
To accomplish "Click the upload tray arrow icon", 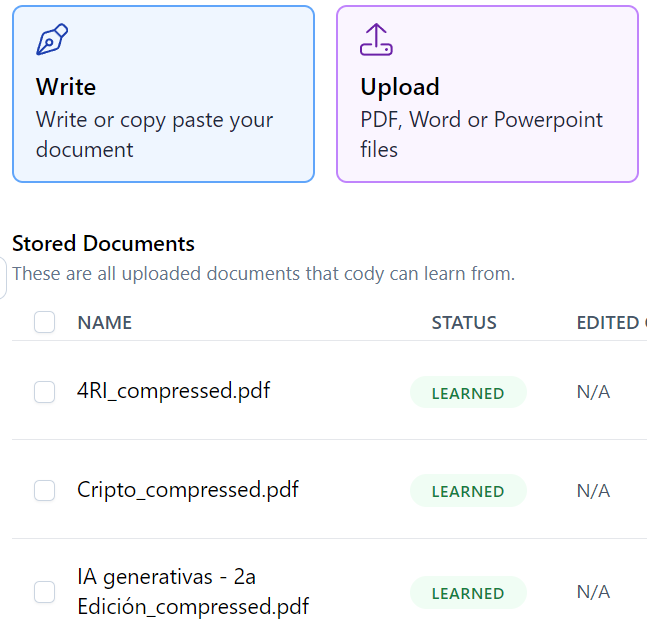I will [376, 39].
